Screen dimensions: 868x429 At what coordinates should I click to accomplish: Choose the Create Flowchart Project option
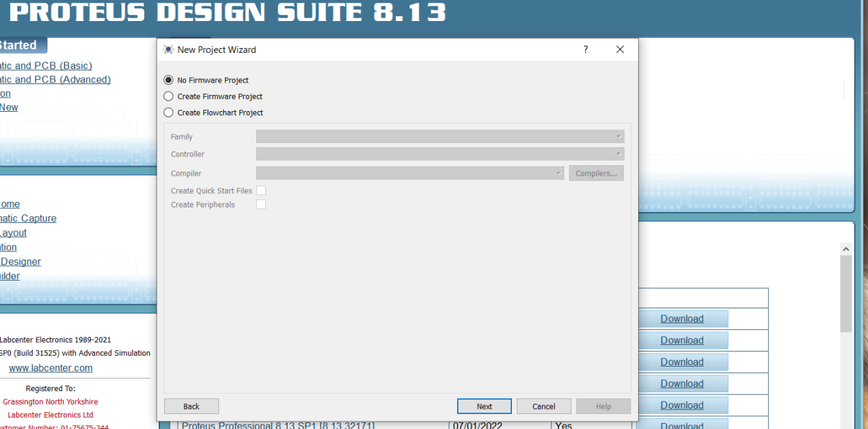tap(169, 113)
